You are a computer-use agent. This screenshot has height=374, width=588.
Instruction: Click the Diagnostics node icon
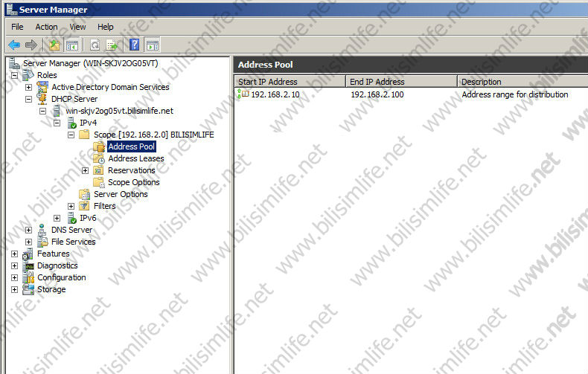(x=28, y=265)
